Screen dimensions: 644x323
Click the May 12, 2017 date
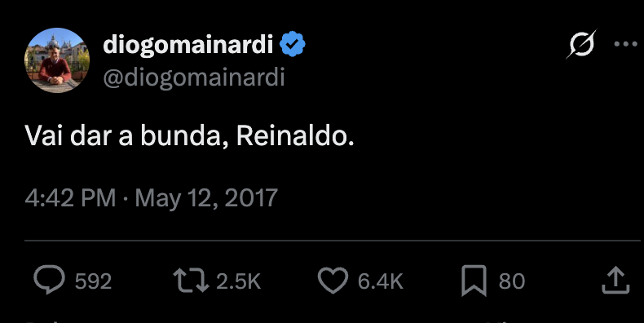click(206, 198)
